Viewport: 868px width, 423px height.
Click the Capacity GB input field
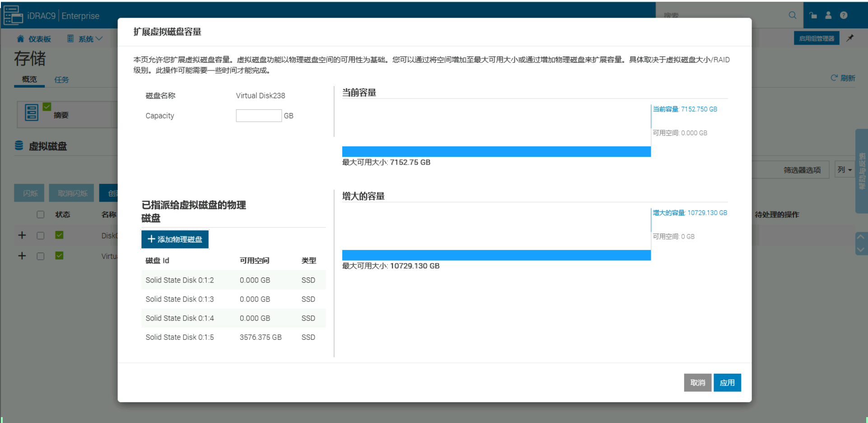click(x=259, y=116)
